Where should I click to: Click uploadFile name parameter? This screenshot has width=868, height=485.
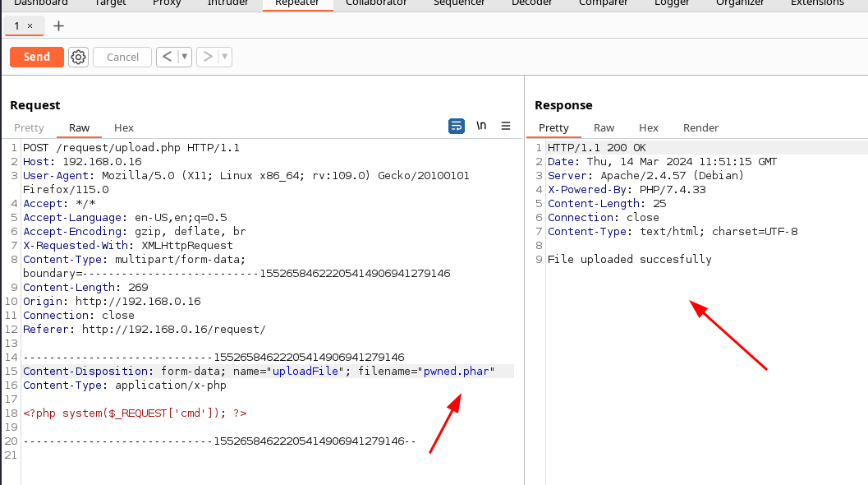tap(305, 372)
